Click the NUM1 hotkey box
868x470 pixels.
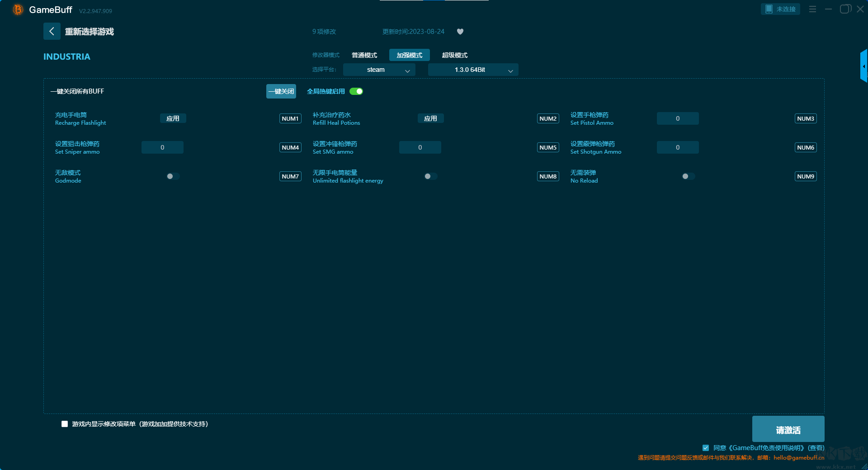(290, 118)
